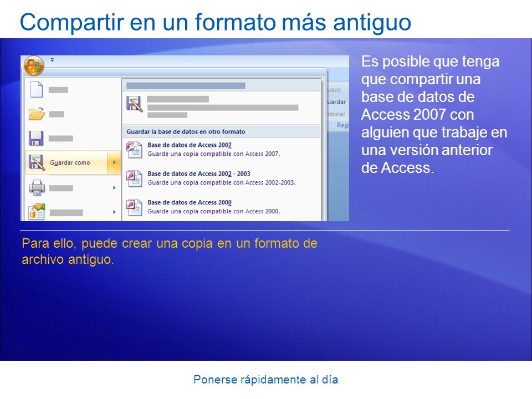Click the Guardar como disk-with-pencil icon
Image resolution: width=532 pixels, height=399 pixels.
tap(37, 162)
